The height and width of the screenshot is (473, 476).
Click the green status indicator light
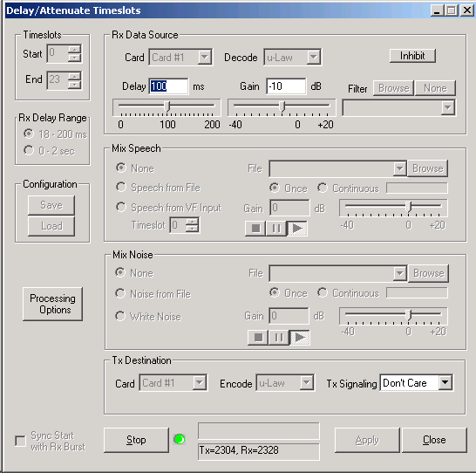[179, 439]
